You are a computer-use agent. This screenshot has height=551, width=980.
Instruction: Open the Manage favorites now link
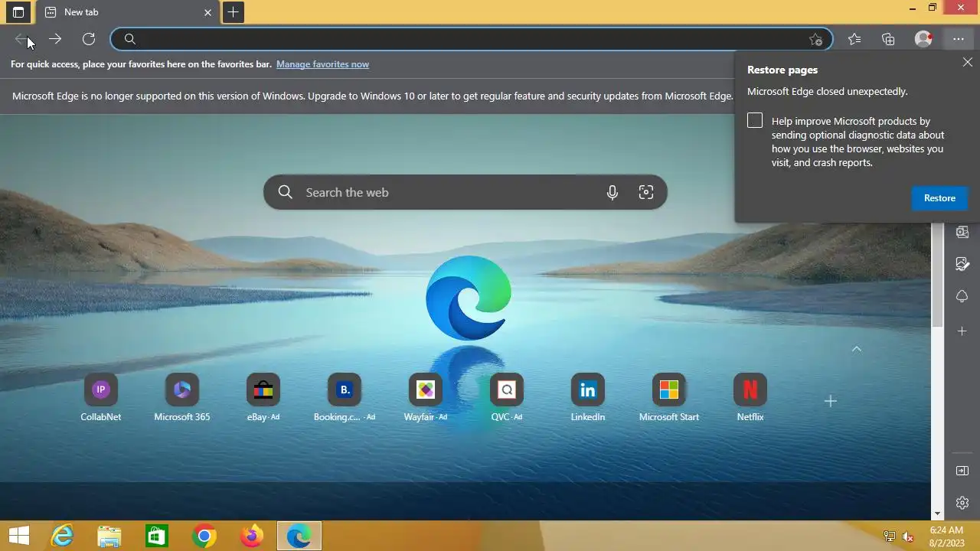click(x=322, y=64)
